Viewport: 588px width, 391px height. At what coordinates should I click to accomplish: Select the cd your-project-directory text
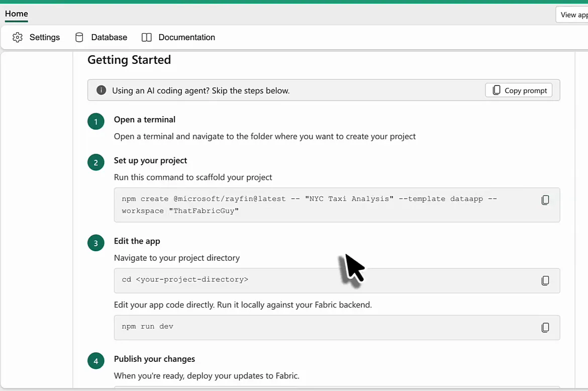[x=185, y=279]
